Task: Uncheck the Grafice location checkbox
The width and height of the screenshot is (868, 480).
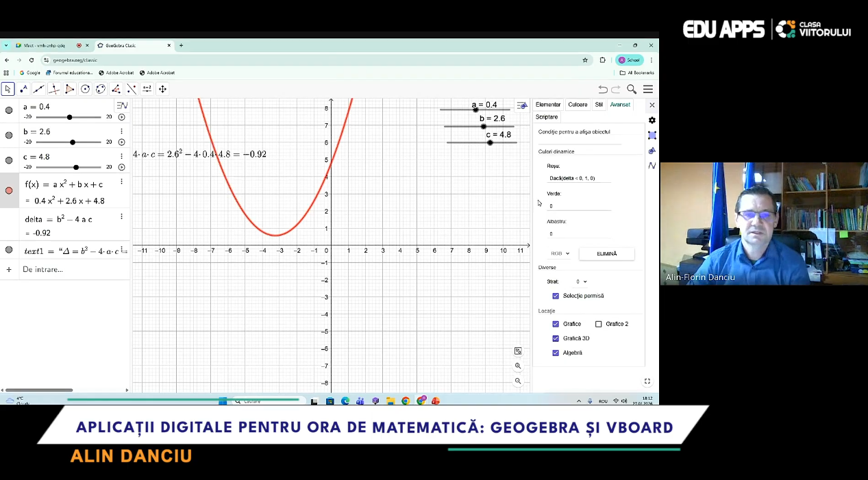Action: click(556, 324)
